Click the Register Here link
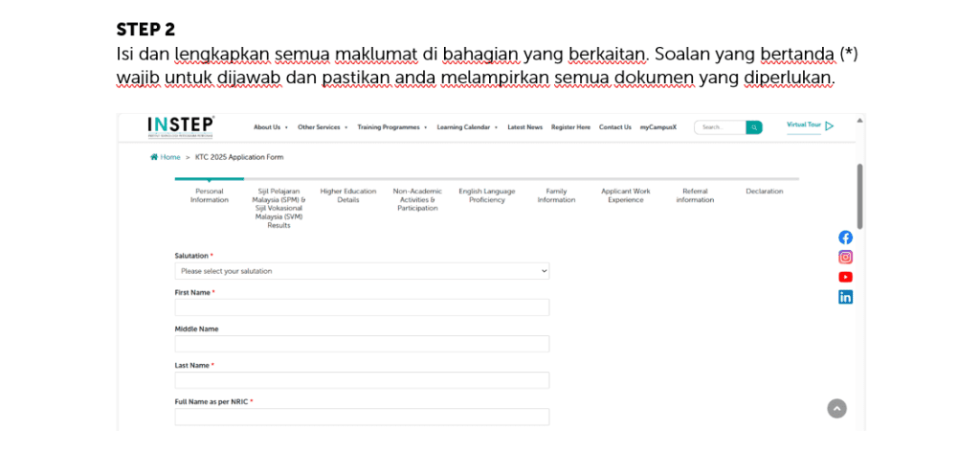The height and width of the screenshot is (476, 980). pyautogui.click(x=570, y=127)
